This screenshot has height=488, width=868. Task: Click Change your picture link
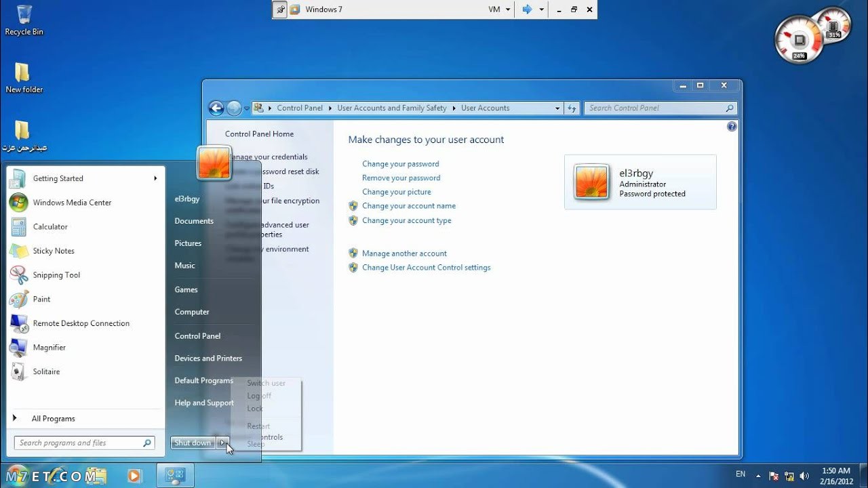[x=397, y=192]
